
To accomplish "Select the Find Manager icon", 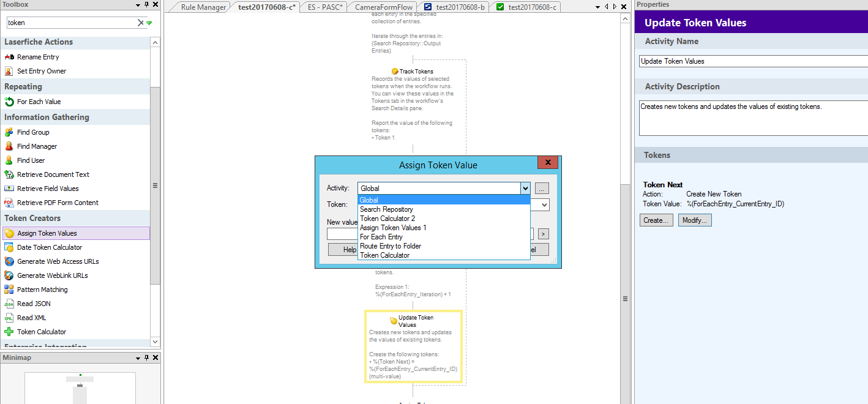I will [x=9, y=146].
